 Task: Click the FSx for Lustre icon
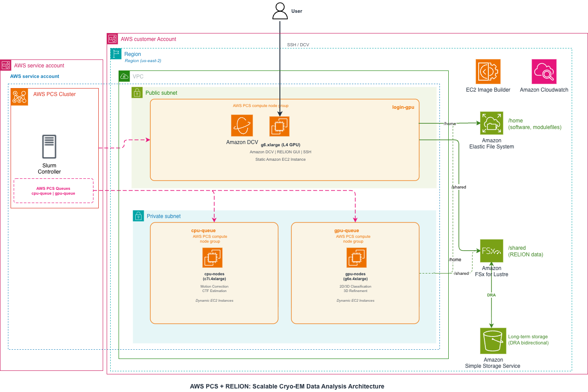pos(491,251)
